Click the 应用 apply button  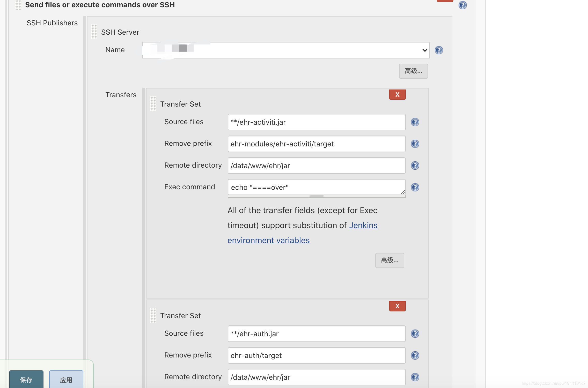click(x=66, y=380)
